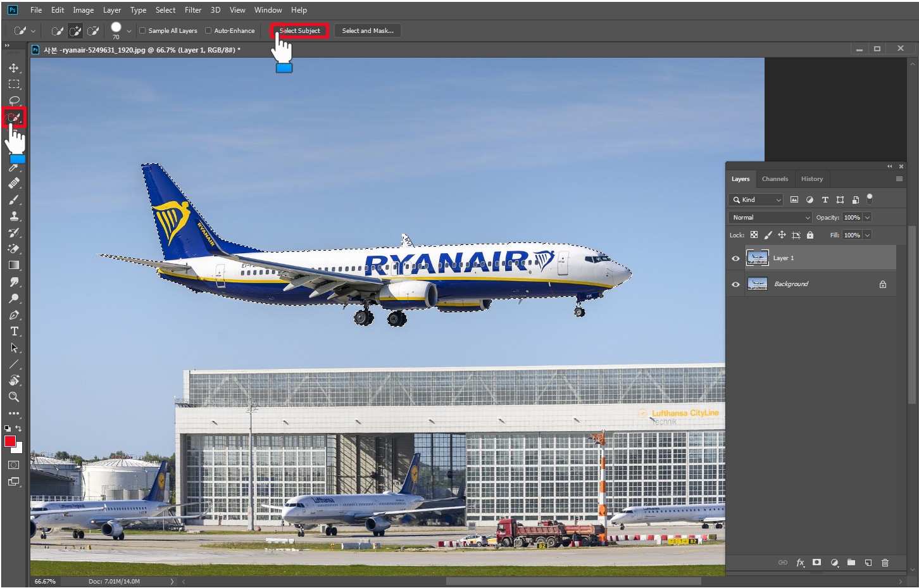The image size is (919, 588).
Task: Collapse the Layers panel to icons
Action: [x=890, y=166]
